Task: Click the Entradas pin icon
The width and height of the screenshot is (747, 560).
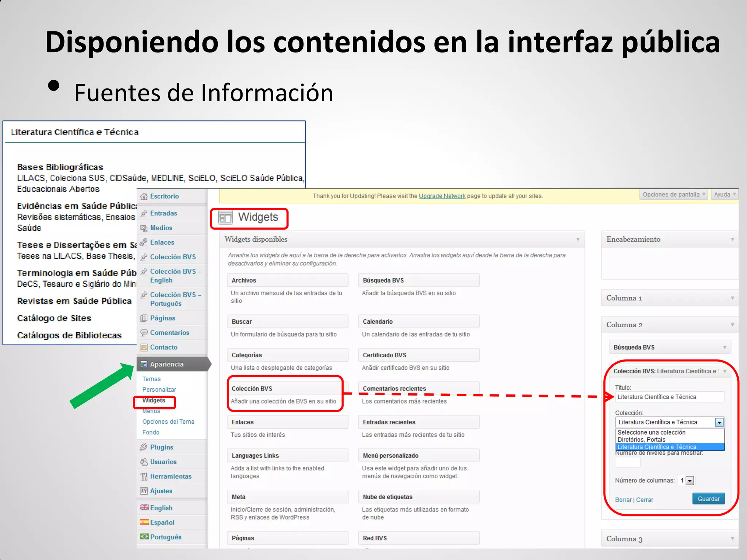Action: point(144,213)
